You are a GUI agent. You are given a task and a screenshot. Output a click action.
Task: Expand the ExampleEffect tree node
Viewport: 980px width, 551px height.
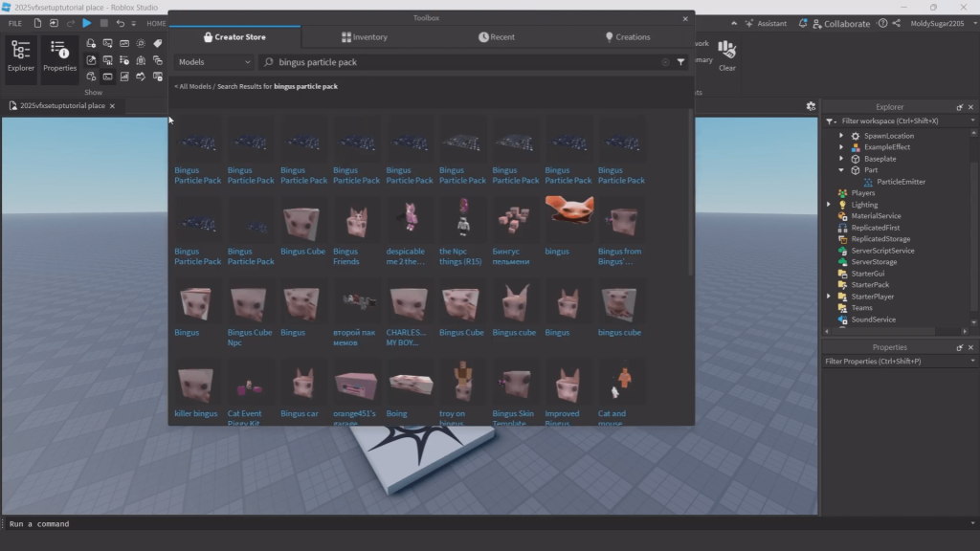click(x=841, y=146)
